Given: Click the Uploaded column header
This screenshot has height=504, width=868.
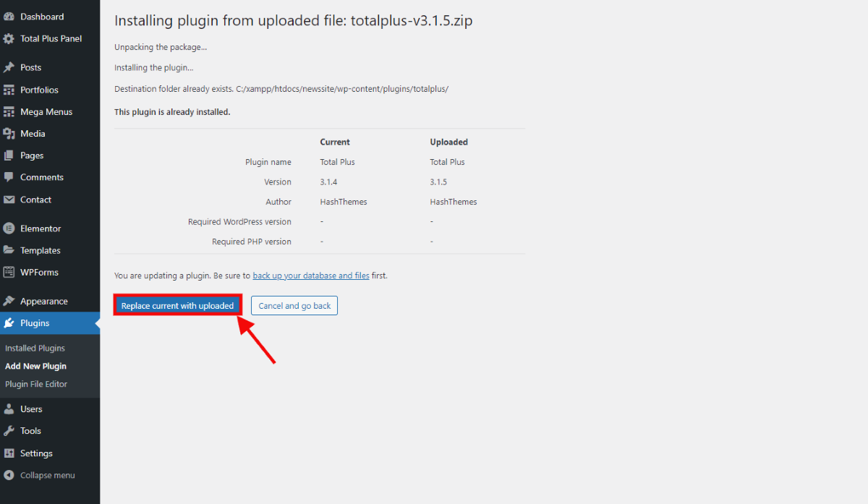Looking at the screenshot, I should 449,142.
